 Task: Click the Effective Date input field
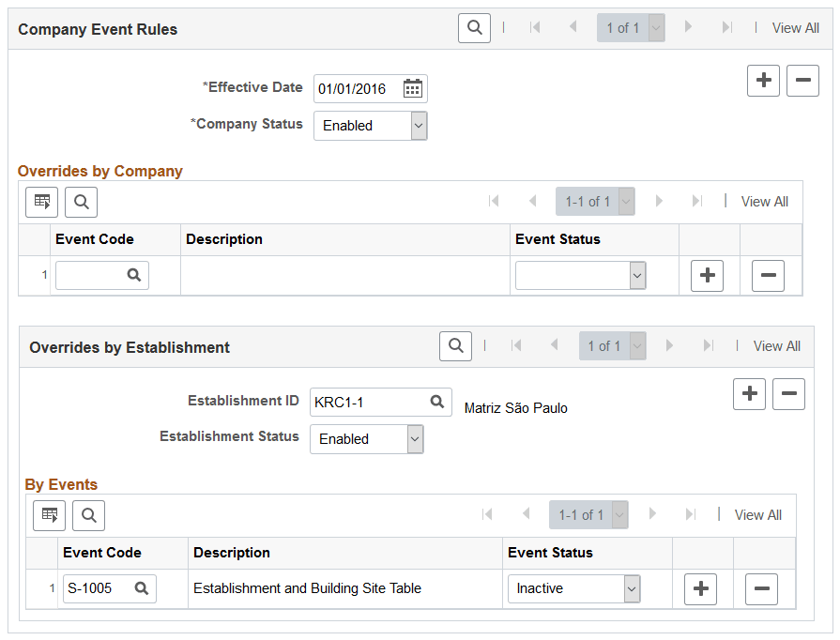tap(361, 87)
